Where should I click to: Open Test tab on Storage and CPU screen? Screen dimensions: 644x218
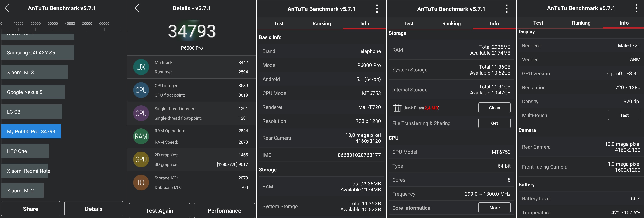(x=408, y=23)
